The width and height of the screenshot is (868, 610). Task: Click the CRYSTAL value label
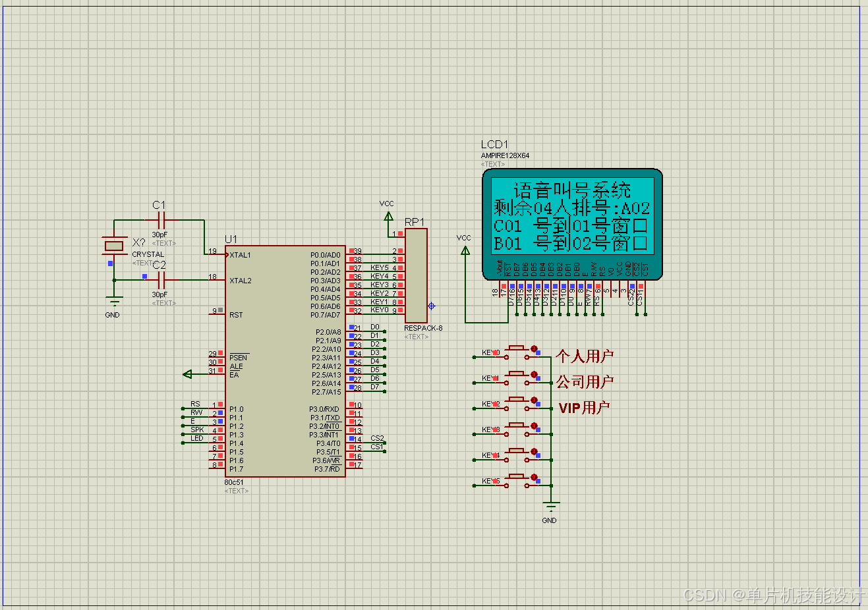pos(148,254)
